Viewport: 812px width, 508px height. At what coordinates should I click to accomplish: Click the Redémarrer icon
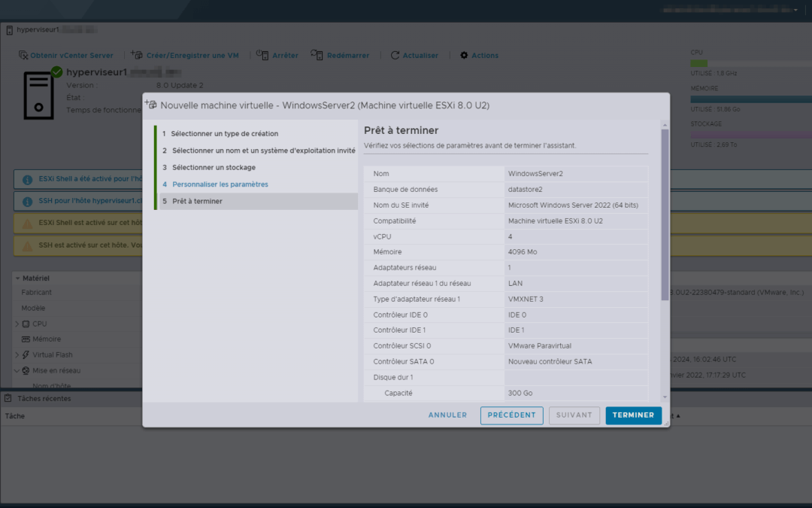tap(317, 54)
